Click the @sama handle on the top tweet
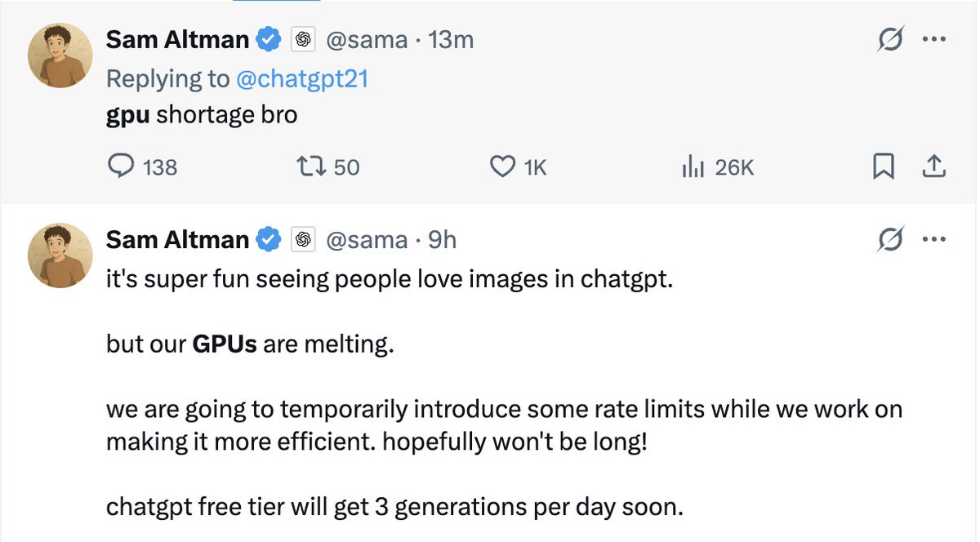980x542 pixels. coord(367,39)
